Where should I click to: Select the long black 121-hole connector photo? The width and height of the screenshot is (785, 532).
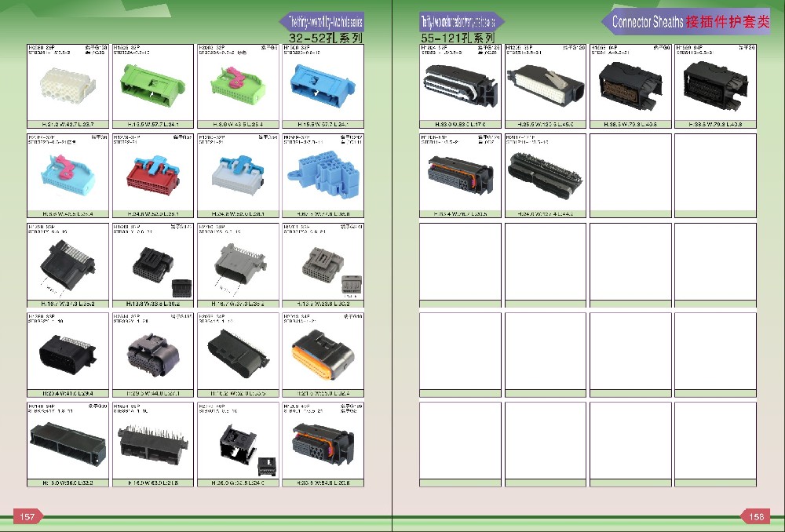(545, 175)
